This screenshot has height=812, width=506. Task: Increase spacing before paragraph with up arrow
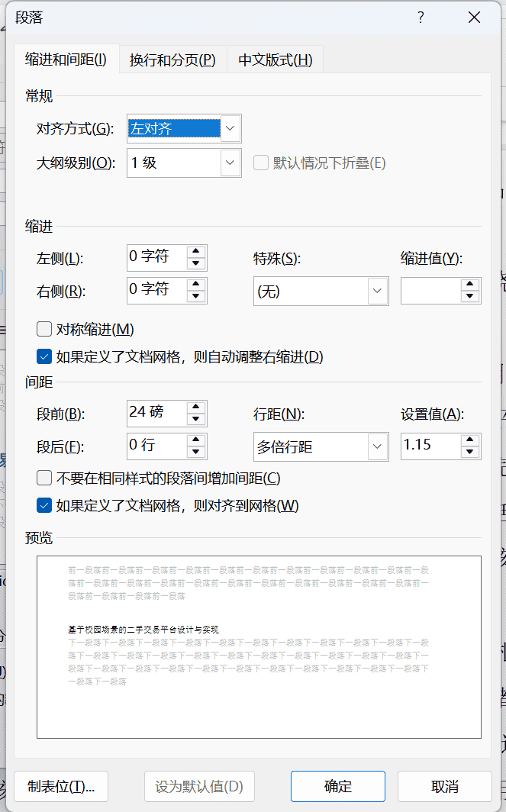197,408
